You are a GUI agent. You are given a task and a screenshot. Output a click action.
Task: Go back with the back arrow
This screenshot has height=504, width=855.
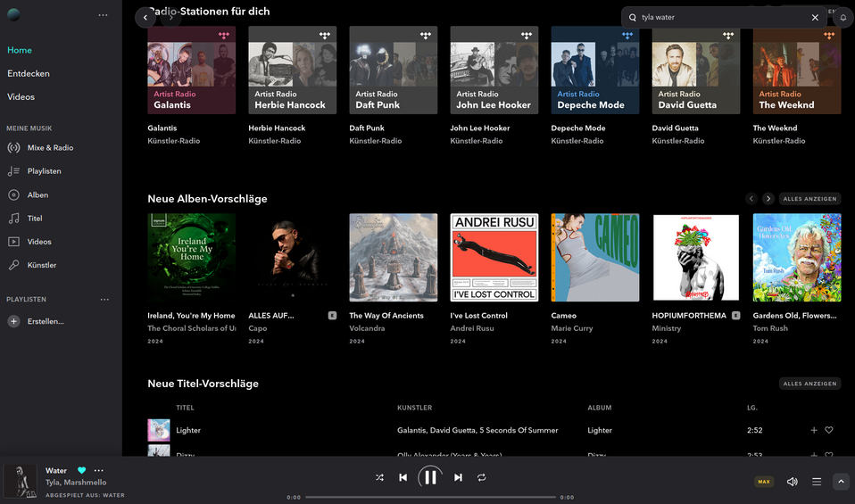145,18
